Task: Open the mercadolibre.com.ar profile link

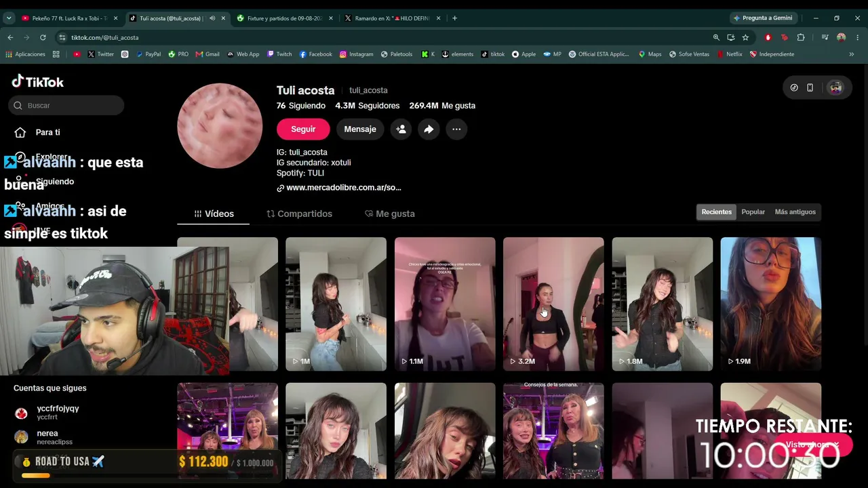Action: pos(339,188)
